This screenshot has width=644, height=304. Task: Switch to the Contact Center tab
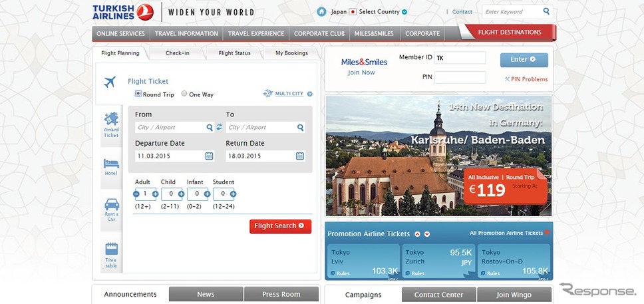[x=438, y=295]
